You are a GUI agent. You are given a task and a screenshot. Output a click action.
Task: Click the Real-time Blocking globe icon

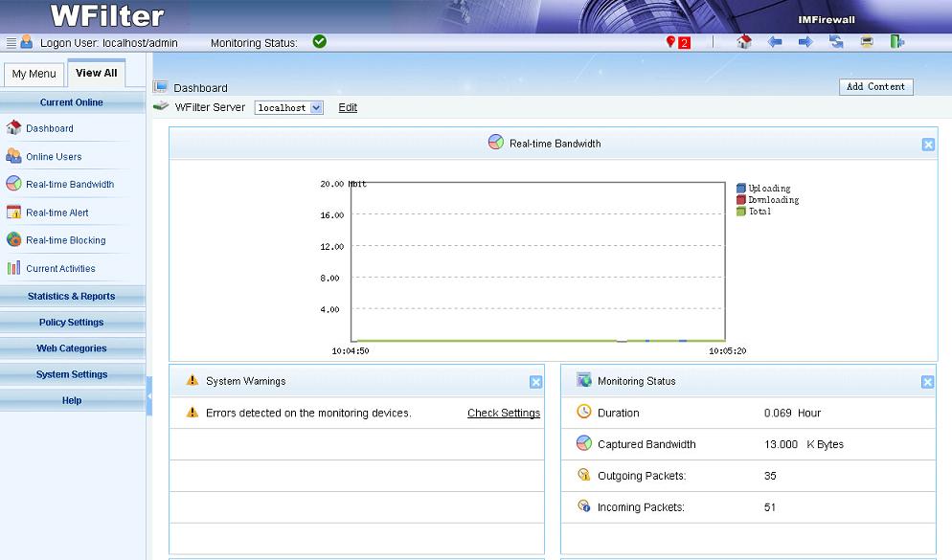point(13,239)
